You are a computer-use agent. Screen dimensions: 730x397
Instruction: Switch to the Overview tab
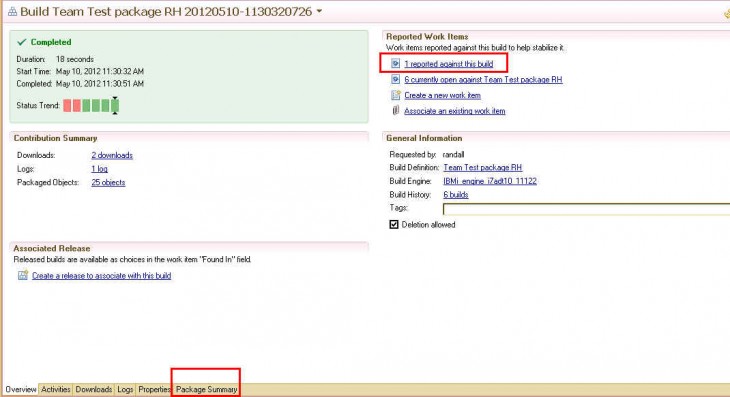[21, 390]
